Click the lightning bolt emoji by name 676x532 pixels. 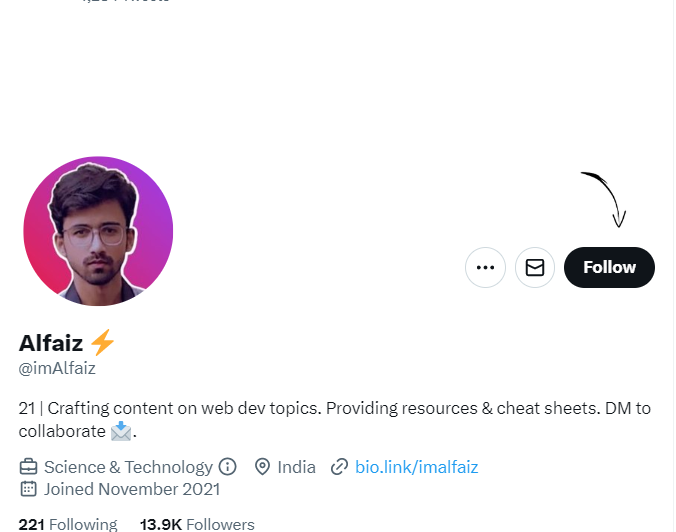102,342
